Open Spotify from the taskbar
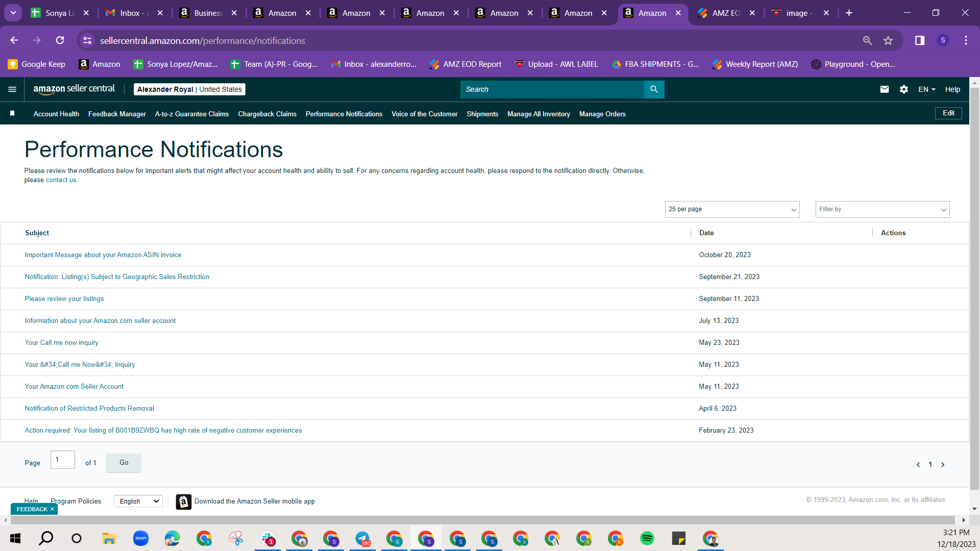The image size is (980, 551). 647,538
